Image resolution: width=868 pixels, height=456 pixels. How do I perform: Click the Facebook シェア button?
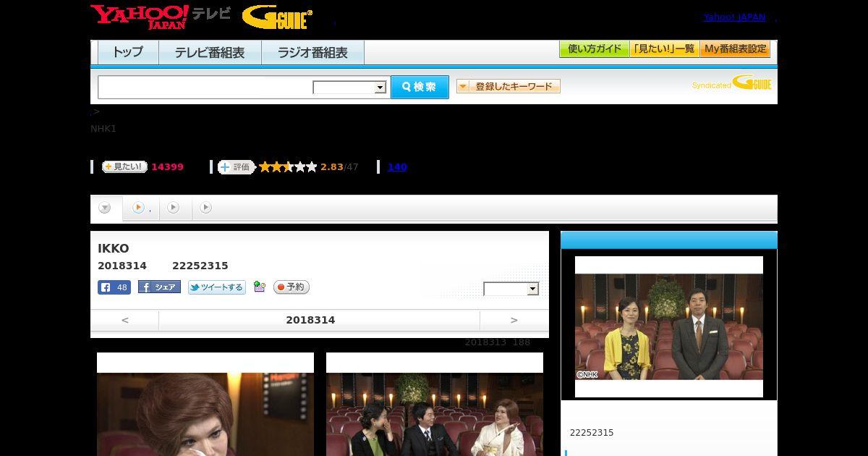(159, 287)
